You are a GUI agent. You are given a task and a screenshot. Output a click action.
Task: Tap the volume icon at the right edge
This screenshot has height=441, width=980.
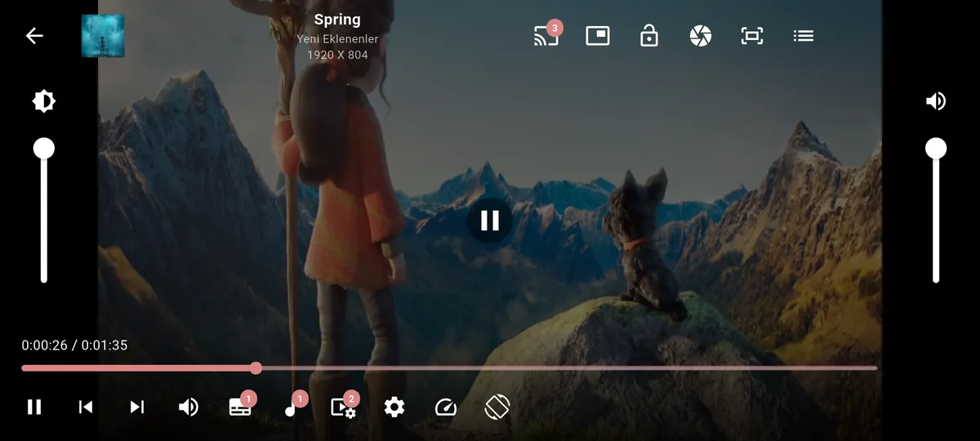936,101
